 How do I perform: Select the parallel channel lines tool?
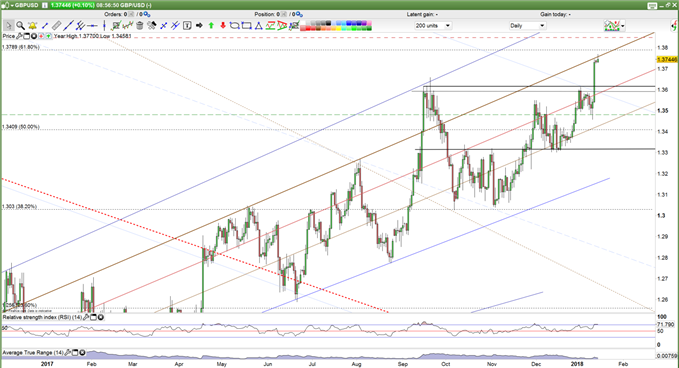(80, 26)
